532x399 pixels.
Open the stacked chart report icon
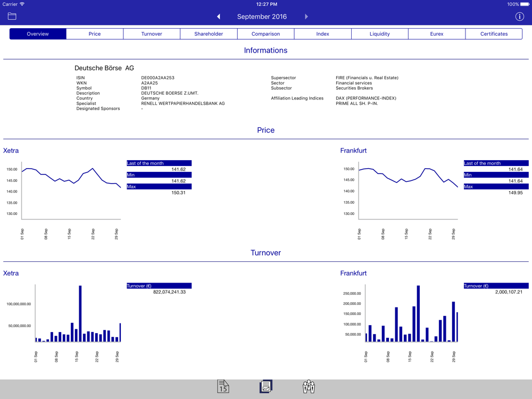(x=265, y=386)
